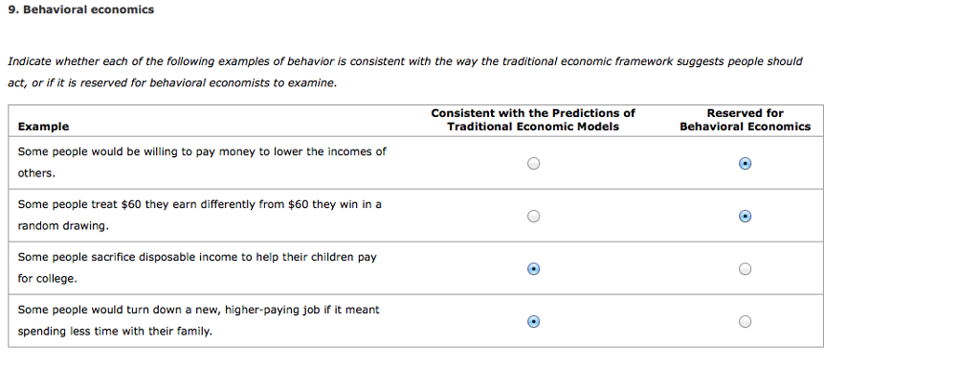
Task: Click 'Reserved for Behavioral Economics' column header
Action: pos(745,120)
